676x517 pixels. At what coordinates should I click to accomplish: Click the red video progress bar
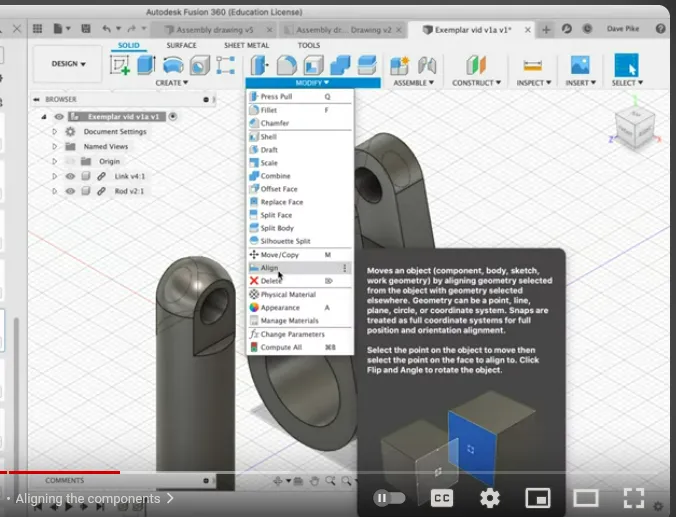(60, 472)
